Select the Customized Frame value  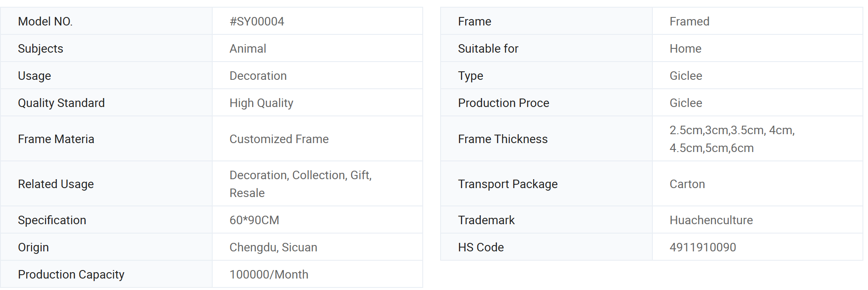tap(279, 139)
